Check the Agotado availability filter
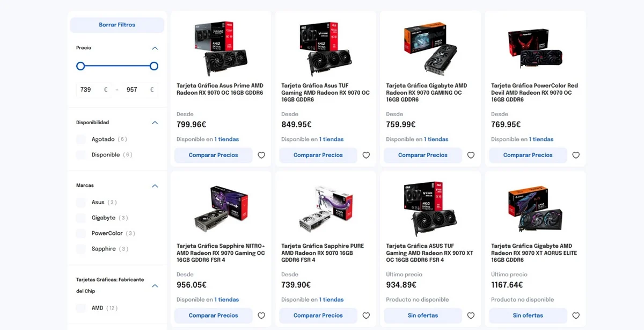This screenshot has height=330, width=644. coord(81,139)
